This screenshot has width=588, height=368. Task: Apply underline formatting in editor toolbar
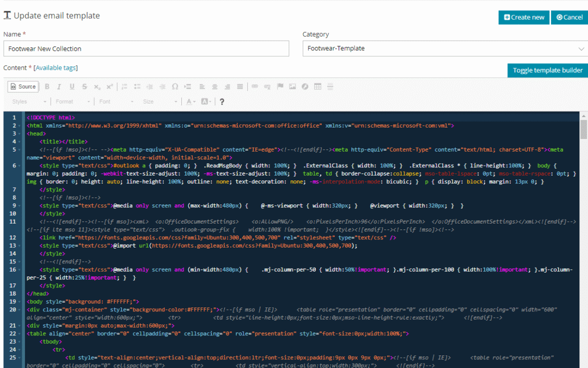tap(72, 87)
